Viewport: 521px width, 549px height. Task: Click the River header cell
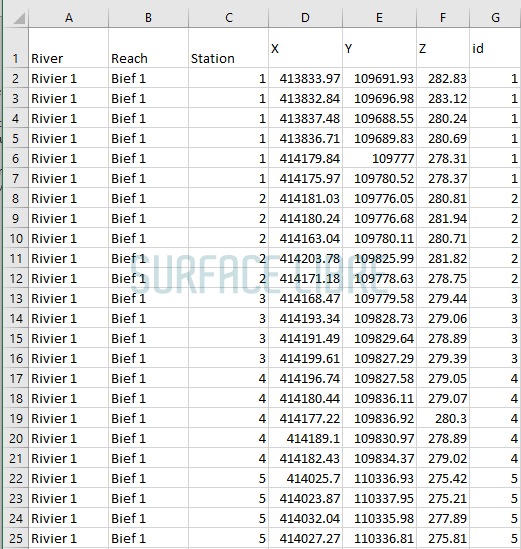click(69, 48)
